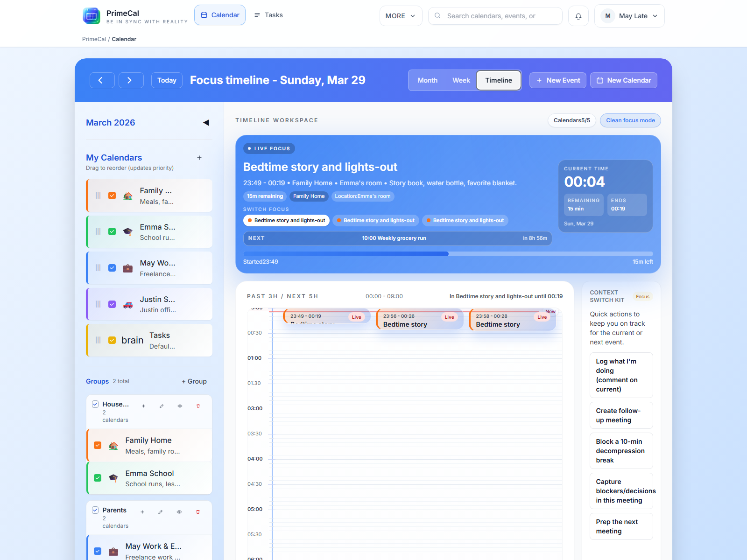
Task: Click the search calendars input field
Action: point(495,15)
